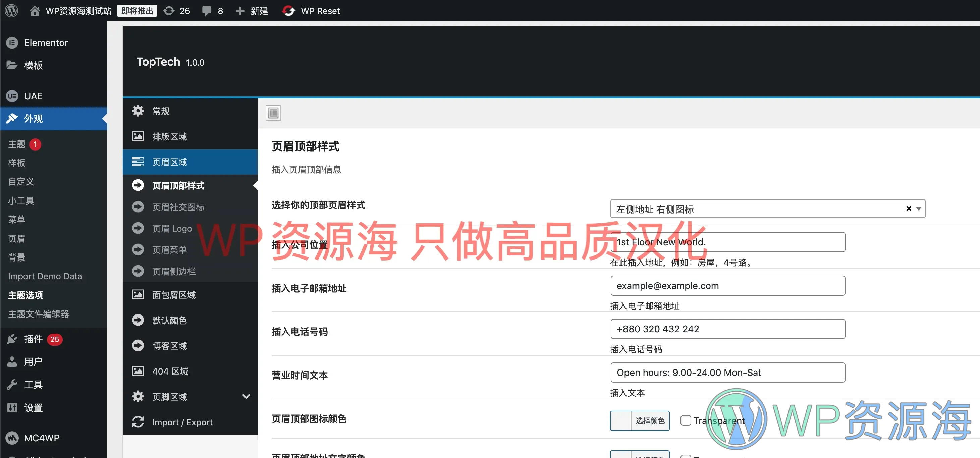The image size is (980, 458).
Task: Toggle off Transparent for icon color
Action: pyautogui.click(x=686, y=420)
